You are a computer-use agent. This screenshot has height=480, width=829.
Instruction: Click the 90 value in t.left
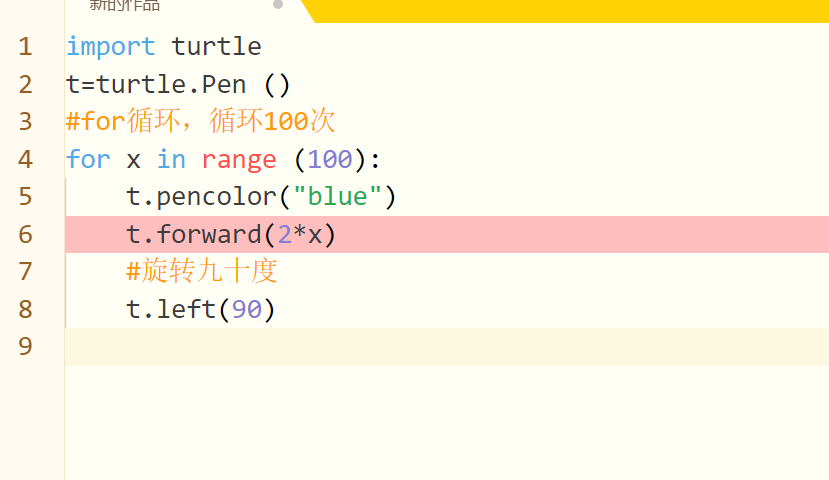(x=247, y=309)
